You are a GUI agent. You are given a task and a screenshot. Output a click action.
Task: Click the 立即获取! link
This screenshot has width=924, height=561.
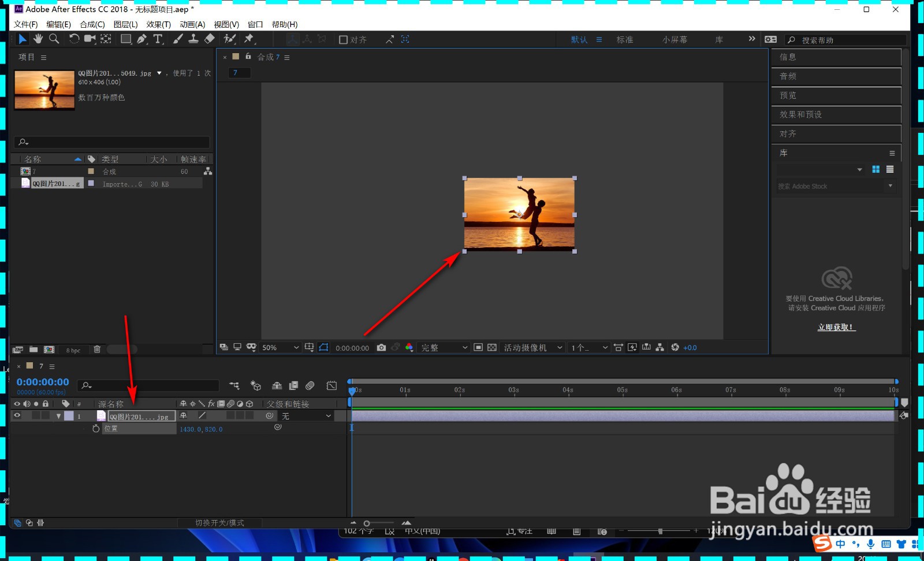pos(836,327)
